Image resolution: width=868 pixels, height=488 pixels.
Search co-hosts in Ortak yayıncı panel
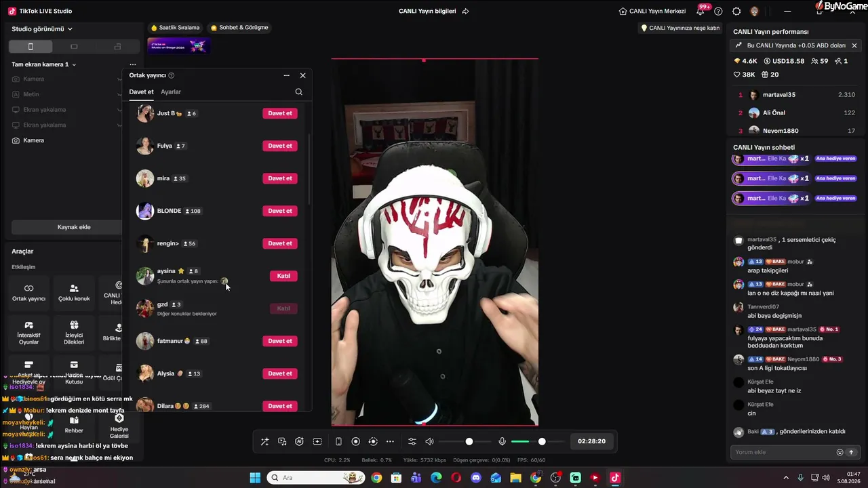point(299,91)
